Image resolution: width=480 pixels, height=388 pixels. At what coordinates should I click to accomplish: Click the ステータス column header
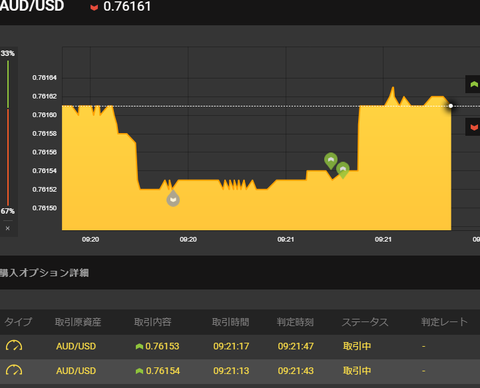coord(365,322)
